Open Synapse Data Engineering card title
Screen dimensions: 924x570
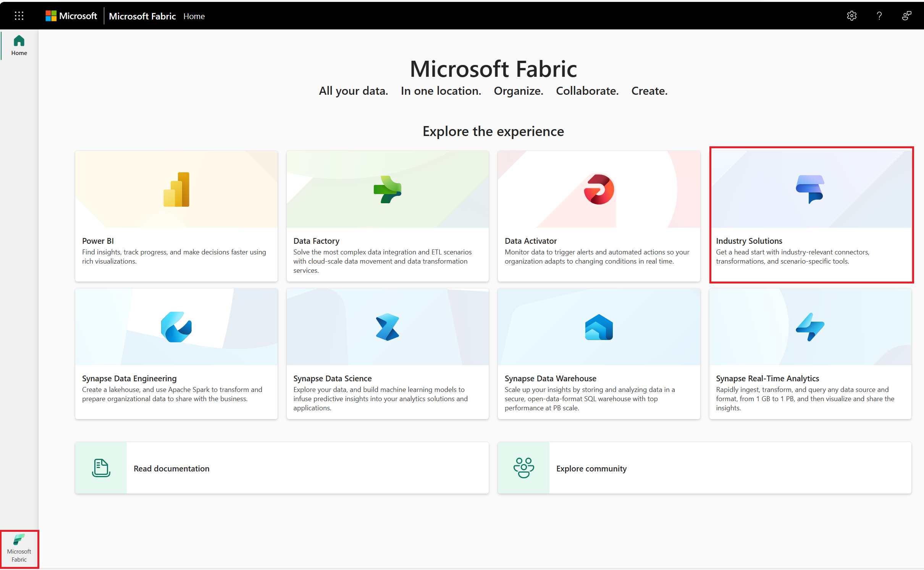(129, 378)
